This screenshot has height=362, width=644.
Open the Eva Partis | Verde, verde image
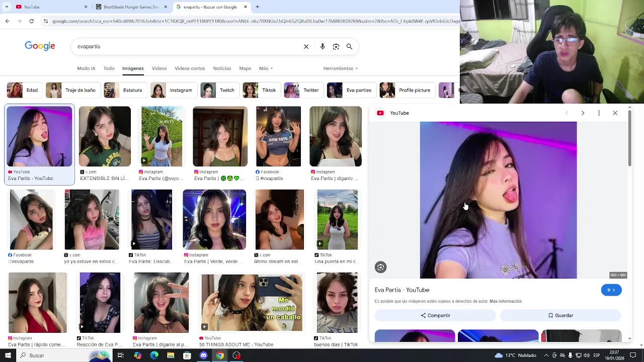click(x=214, y=220)
